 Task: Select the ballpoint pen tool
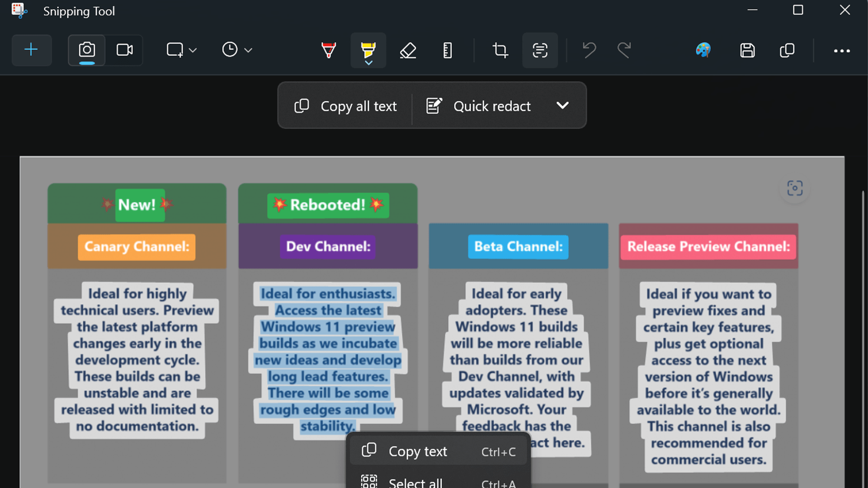[329, 50]
